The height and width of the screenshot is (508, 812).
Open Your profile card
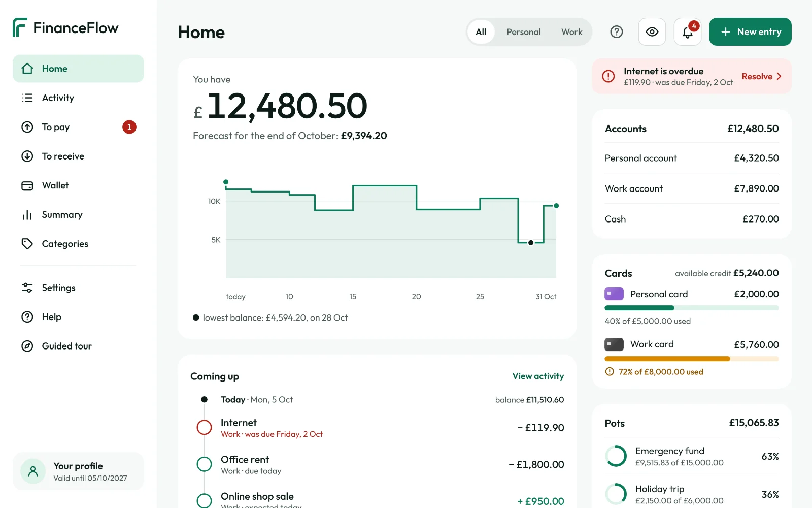[x=78, y=471]
